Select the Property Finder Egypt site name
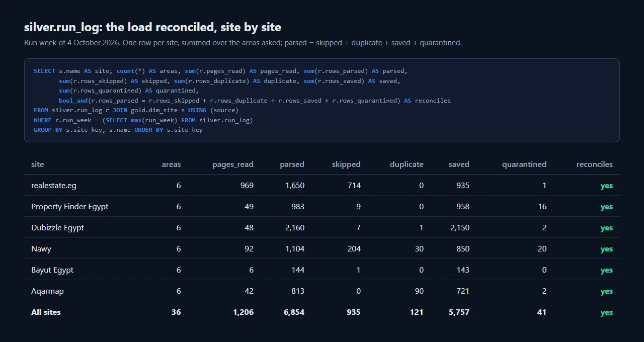 point(70,207)
